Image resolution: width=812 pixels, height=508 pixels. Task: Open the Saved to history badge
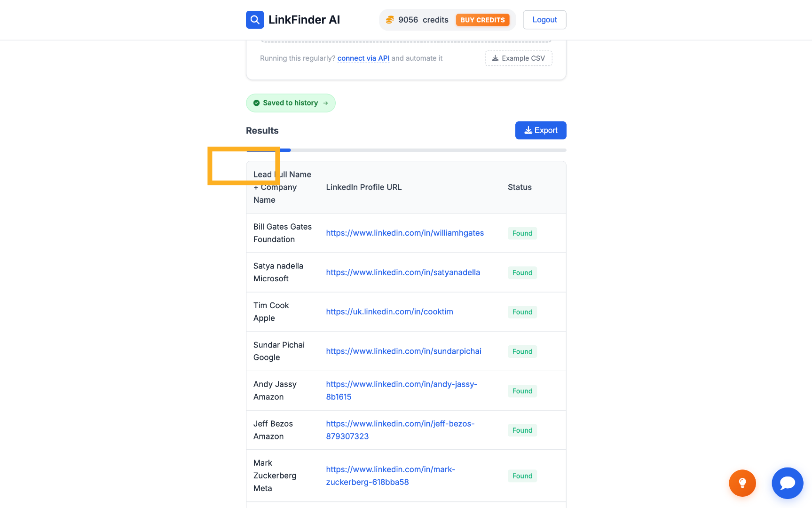pos(291,103)
